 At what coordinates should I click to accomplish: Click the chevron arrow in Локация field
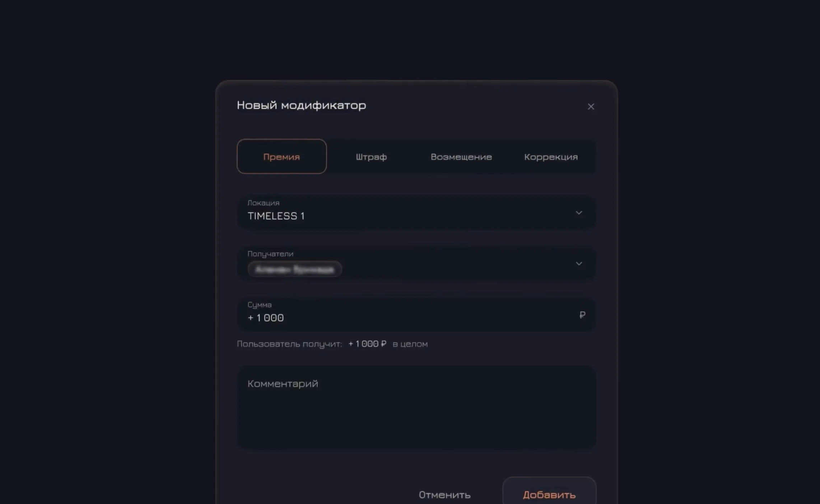click(x=579, y=213)
